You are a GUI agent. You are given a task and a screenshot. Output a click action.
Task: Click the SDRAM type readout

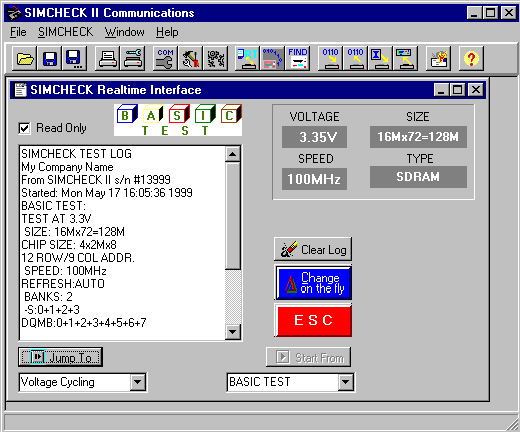click(x=418, y=177)
